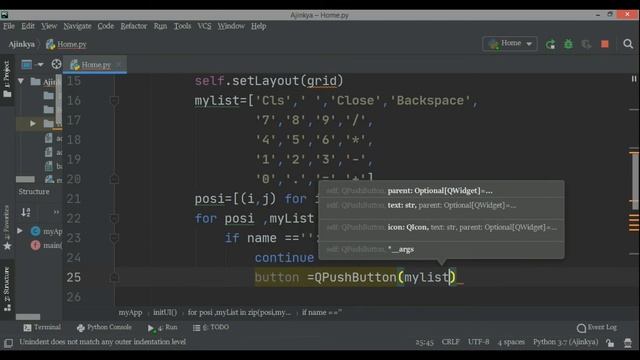Click fold marker on line 20
Viewport: 640px width, 360px height.
click(x=114, y=179)
